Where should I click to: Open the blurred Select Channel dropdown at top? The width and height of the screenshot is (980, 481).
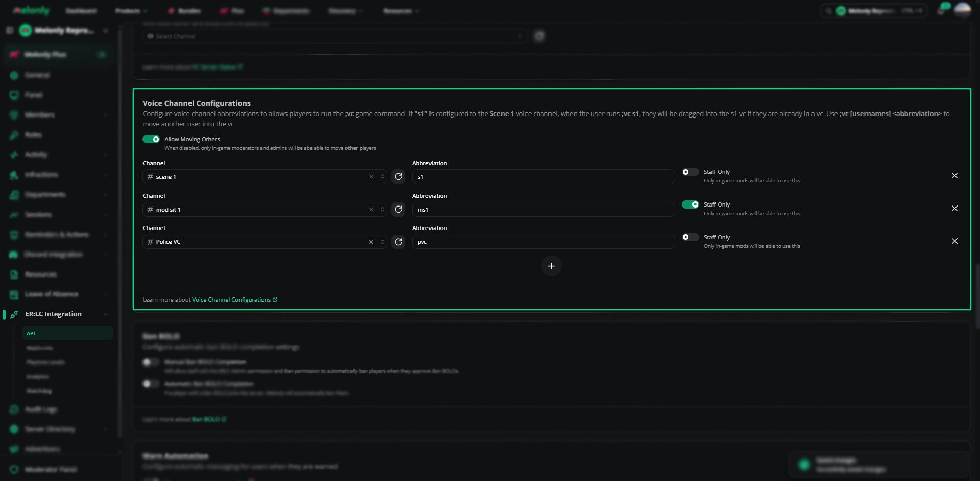click(334, 36)
